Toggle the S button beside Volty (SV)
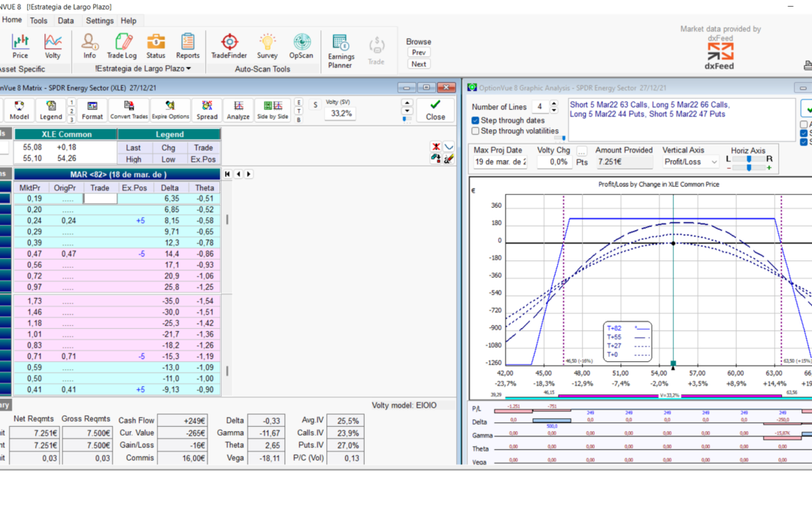 (315, 105)
